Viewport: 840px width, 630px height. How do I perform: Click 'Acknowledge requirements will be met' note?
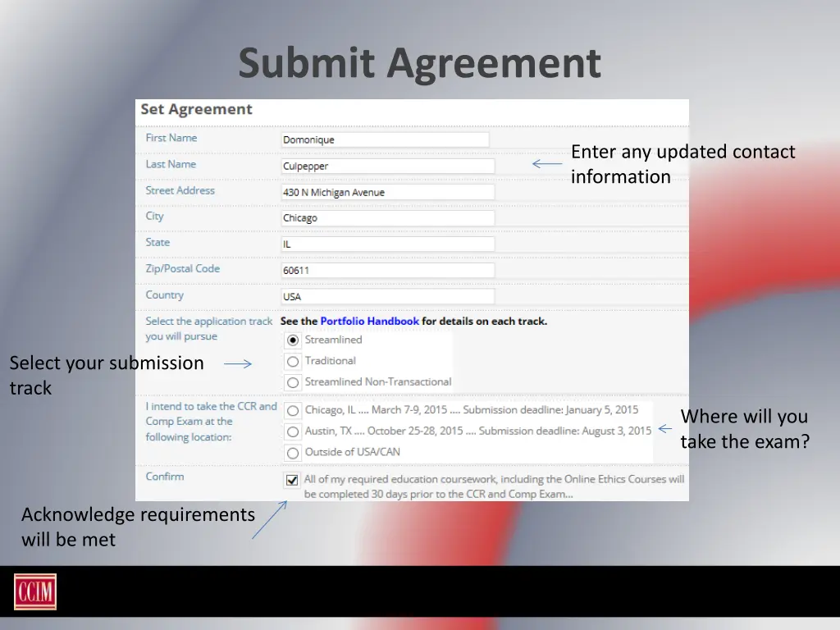(138, 527)
